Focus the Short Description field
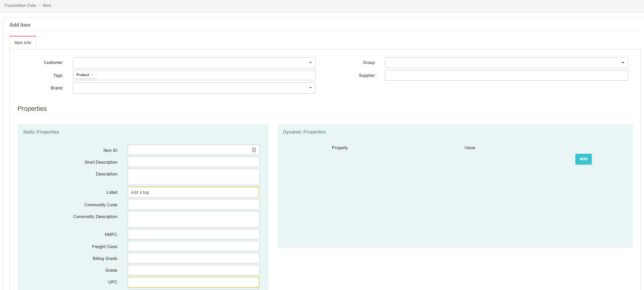 (194, 162)
